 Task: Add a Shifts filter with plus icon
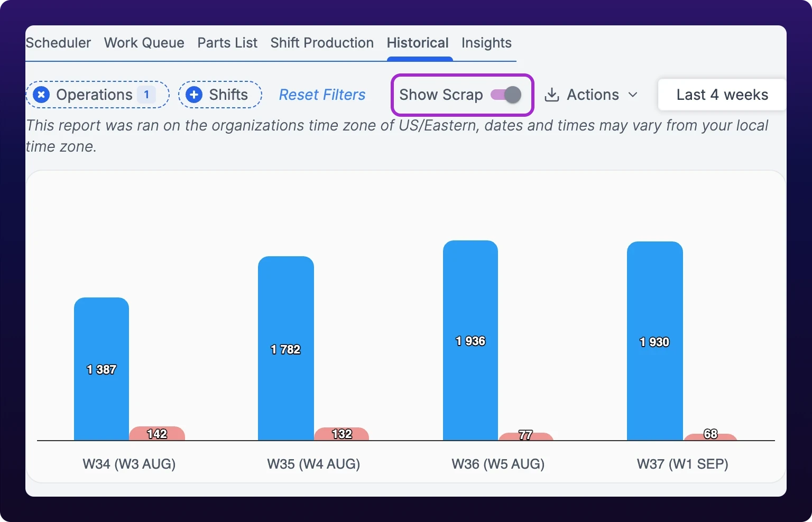[x=194, y=95]
